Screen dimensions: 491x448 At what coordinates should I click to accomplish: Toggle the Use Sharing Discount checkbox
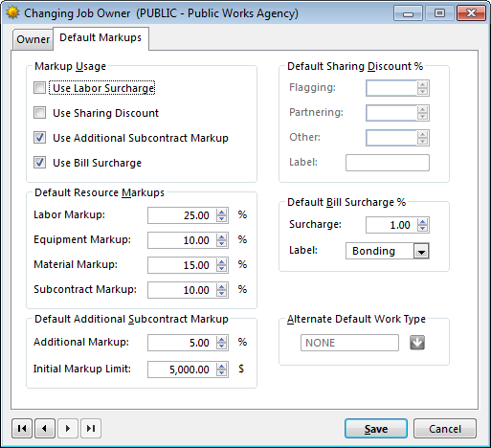point(39,113)
